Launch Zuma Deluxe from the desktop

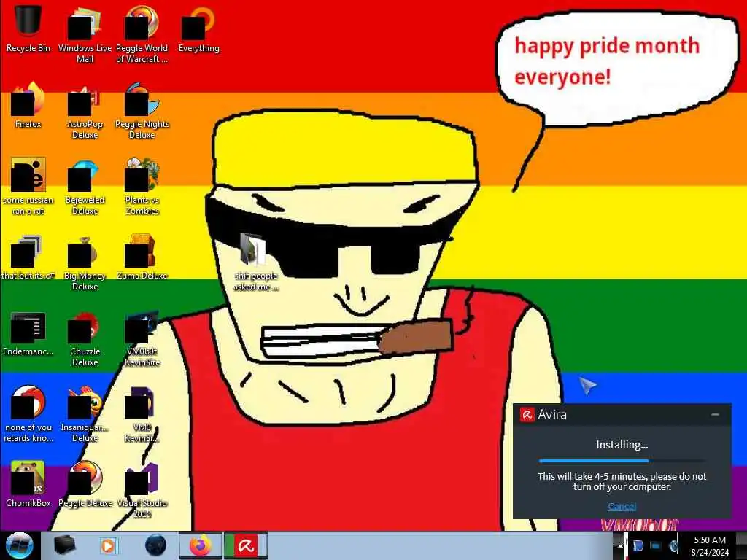coord(142,256)
